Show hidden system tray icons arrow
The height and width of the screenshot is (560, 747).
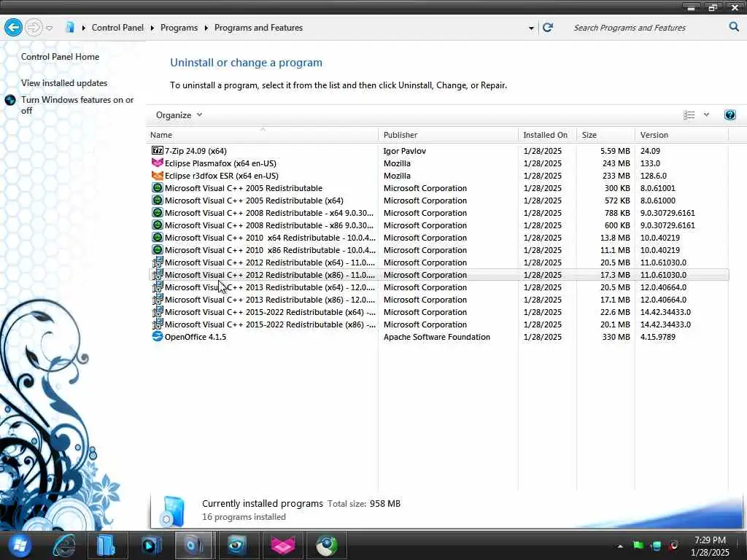coord(620,546)
